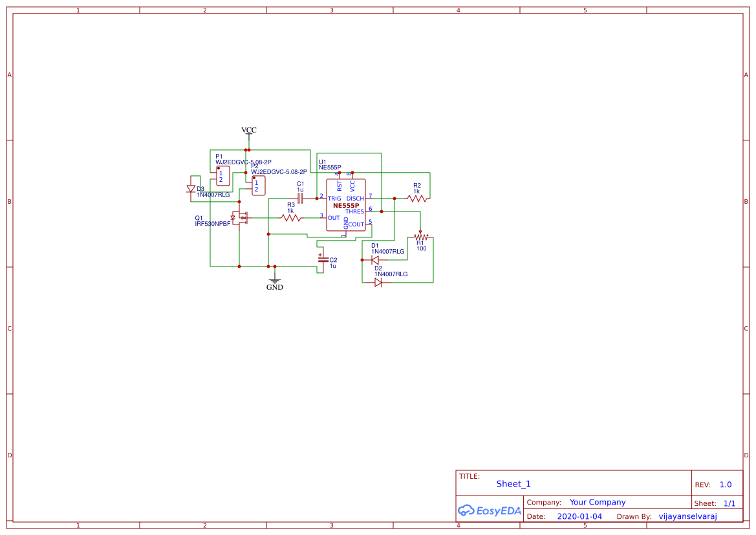The height and width of the screenshot is (535, 756).
Task: Click the EasyEDA logo in title block
Action: (489, 510)
